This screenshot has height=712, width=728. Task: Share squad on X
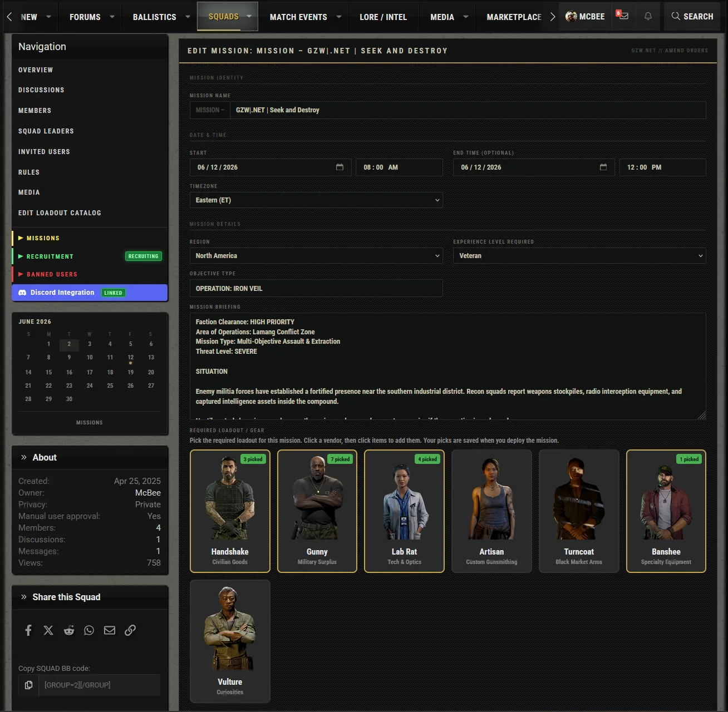(x=48, y=630)
